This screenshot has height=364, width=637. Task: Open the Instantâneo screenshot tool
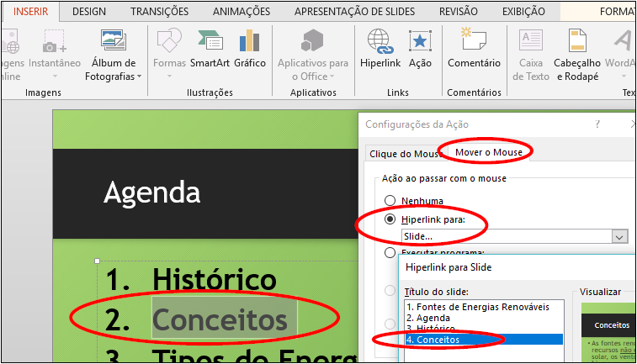[54, 53]
